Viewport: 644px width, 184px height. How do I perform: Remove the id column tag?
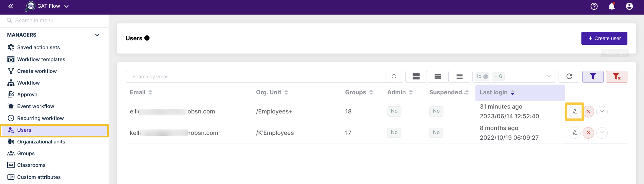(485, 77)
